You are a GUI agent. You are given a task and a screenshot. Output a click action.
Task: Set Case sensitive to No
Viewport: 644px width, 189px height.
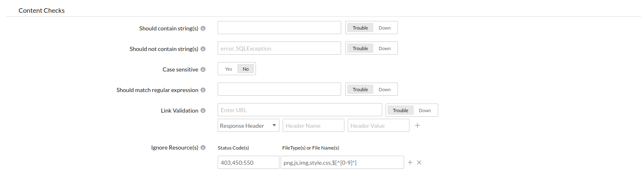[246, 69]
